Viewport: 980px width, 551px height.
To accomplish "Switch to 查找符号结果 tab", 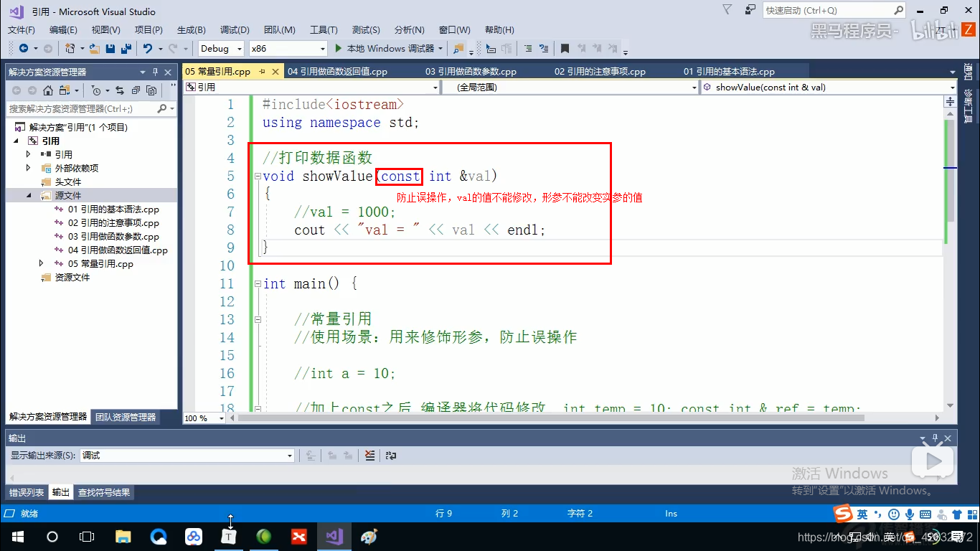I will tap(104, 492).
